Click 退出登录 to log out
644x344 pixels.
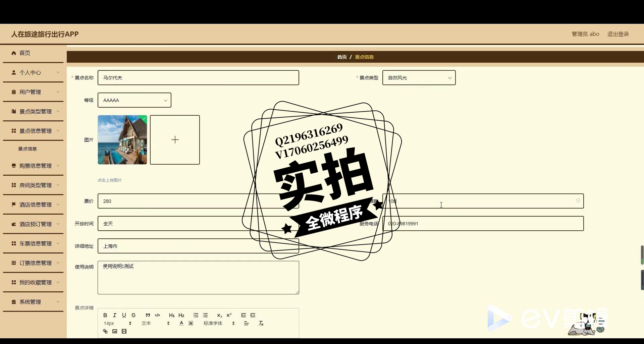pos(618,34)
